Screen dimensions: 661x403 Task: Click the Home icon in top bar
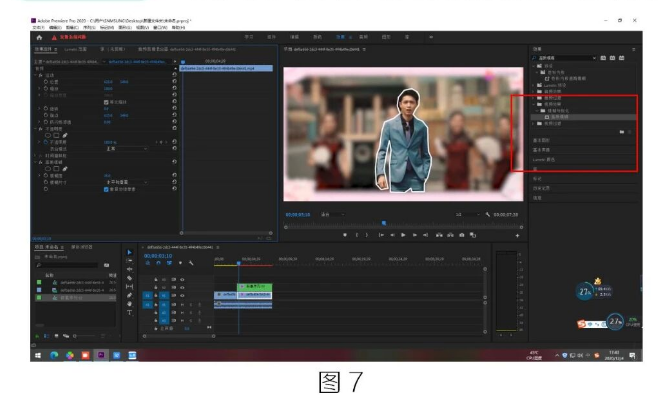pos(39,36)
